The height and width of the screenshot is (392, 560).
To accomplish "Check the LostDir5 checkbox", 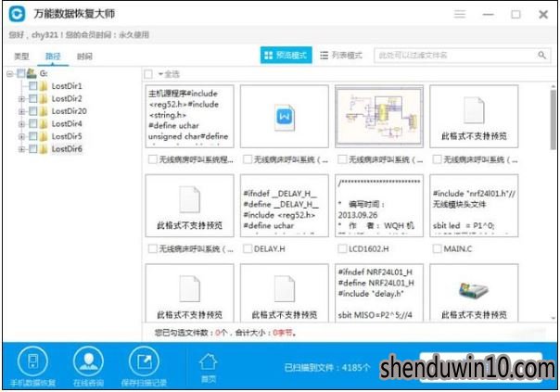I will click(32, 136).
